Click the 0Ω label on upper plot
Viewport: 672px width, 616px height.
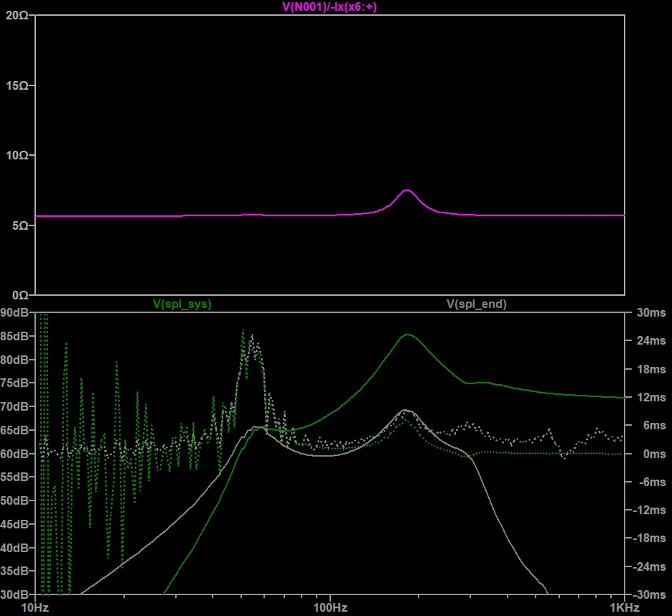tap(18, 295)
